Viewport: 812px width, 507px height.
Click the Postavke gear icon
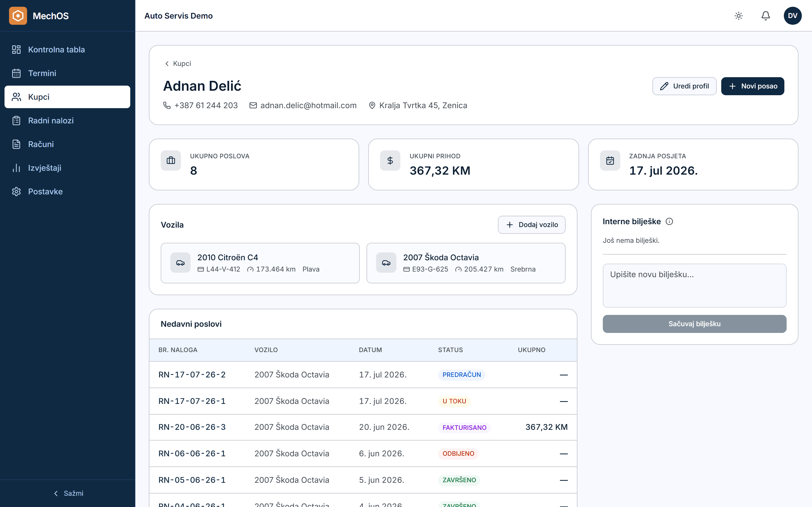tap(16, 192)
